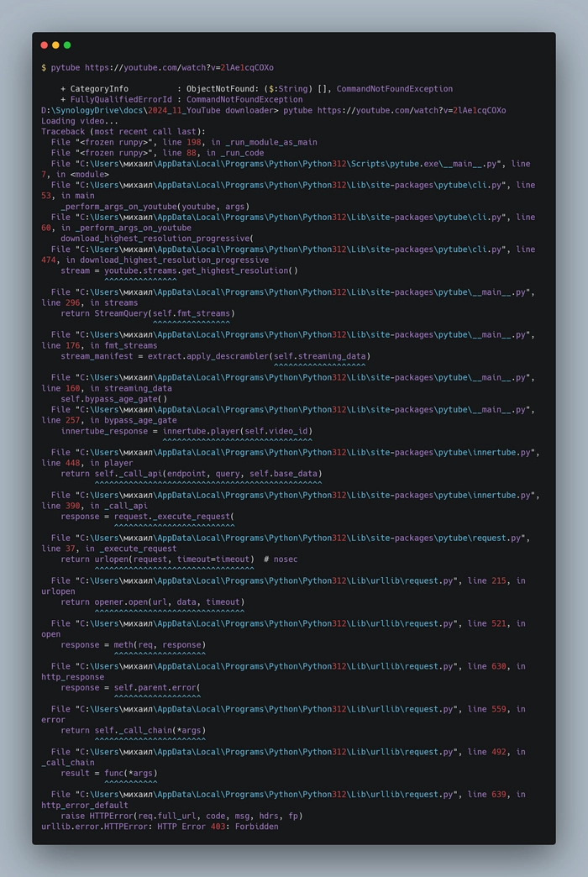Click the 'D:\SynologyDrive\docs' prompt line
This screenshot has width=588, height=877.
(x=274, y=110)
